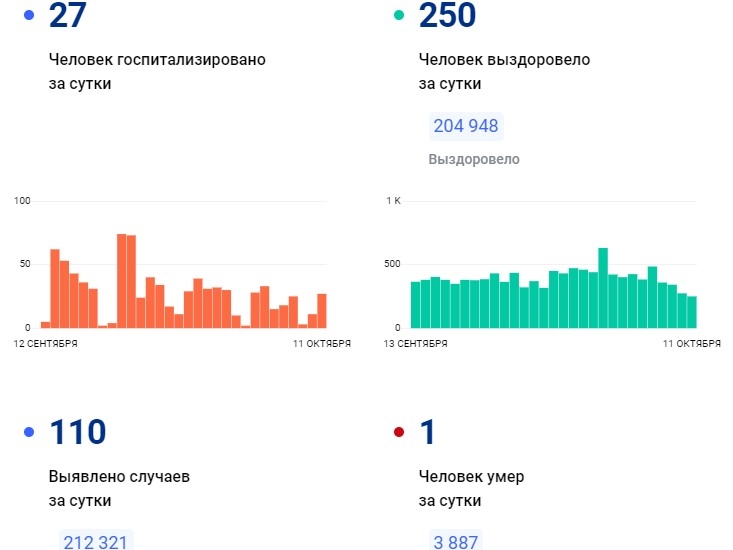Click the teal dot beside the number 250
The width and height of the screenshot is (733, 550).
[x=399, y=15]
